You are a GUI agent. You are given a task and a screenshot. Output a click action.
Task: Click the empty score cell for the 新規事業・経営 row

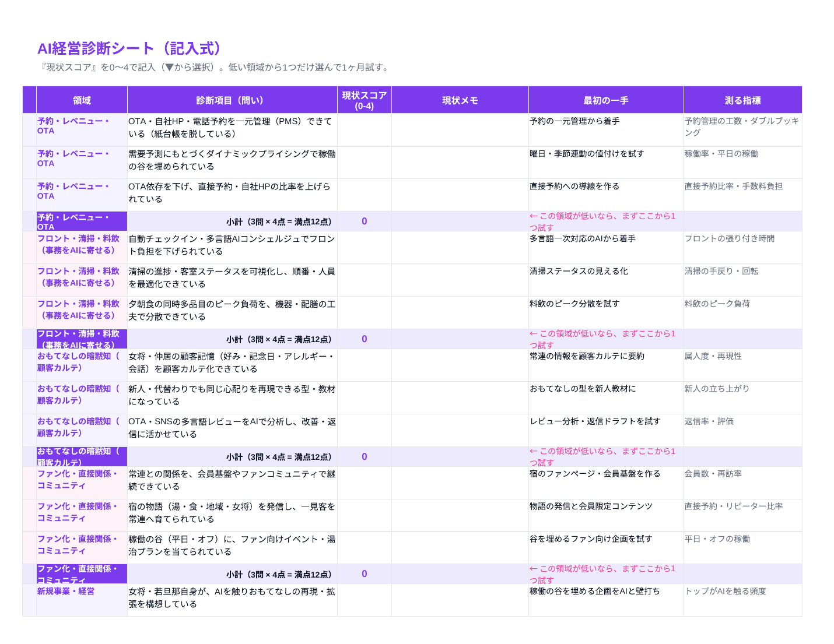click(365, 600)
